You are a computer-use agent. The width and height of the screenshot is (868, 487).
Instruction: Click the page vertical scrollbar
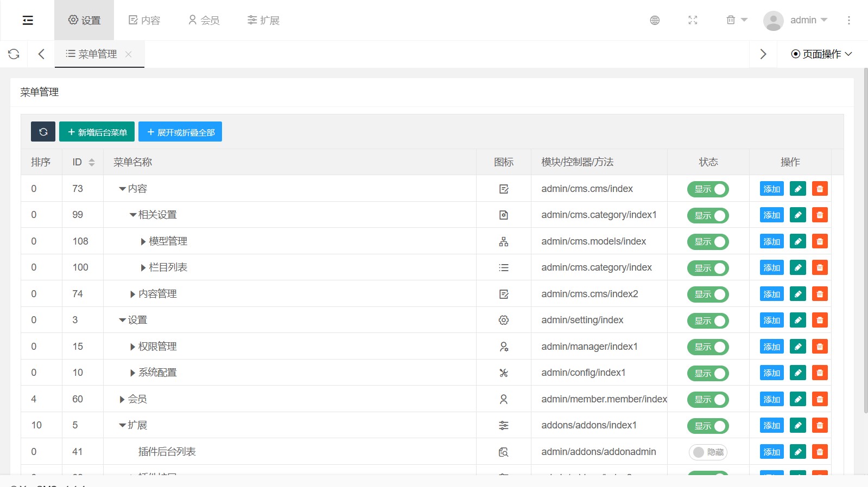click(865, 241)
